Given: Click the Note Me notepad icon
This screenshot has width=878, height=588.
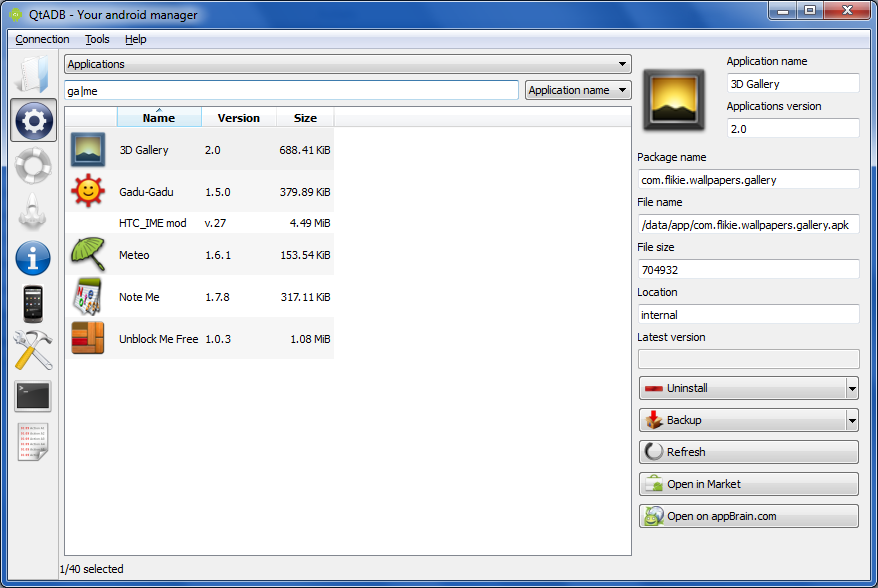Looking at the screenshot, I should tap(88, 296).
